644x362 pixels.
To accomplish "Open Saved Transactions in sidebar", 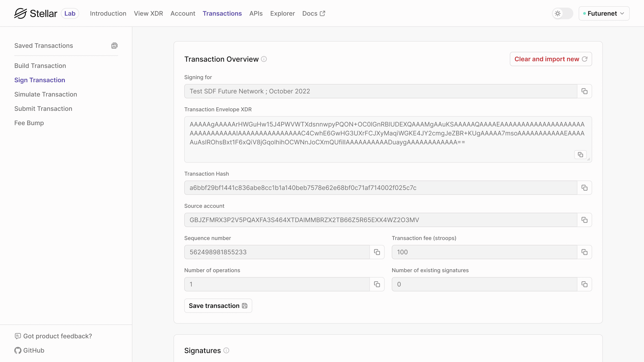I will (x=44, y=46).
